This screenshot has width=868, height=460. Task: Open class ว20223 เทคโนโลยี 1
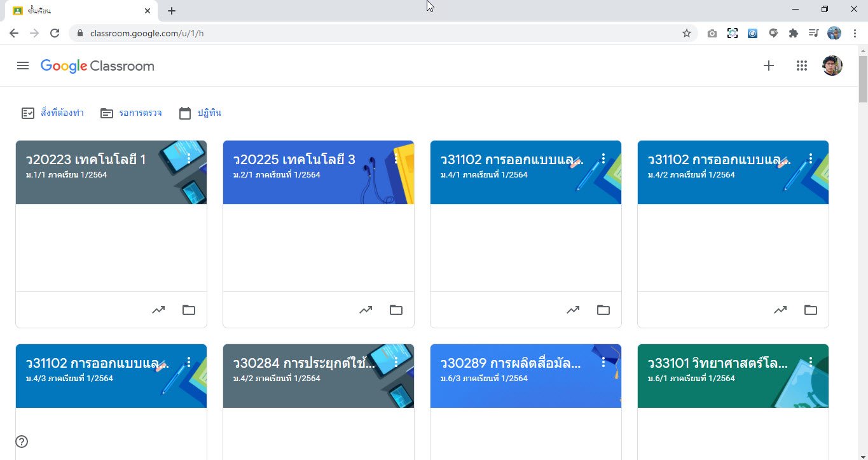86,159
